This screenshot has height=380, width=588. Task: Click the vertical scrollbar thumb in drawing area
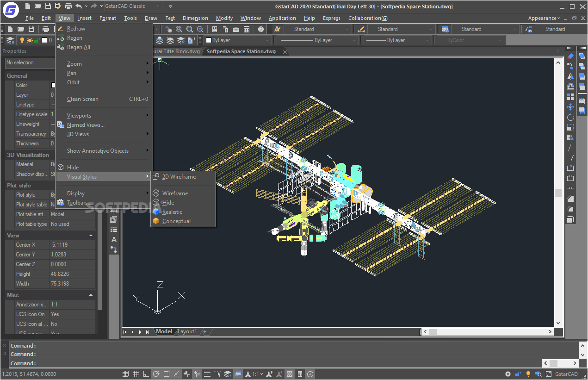[558, 193]
